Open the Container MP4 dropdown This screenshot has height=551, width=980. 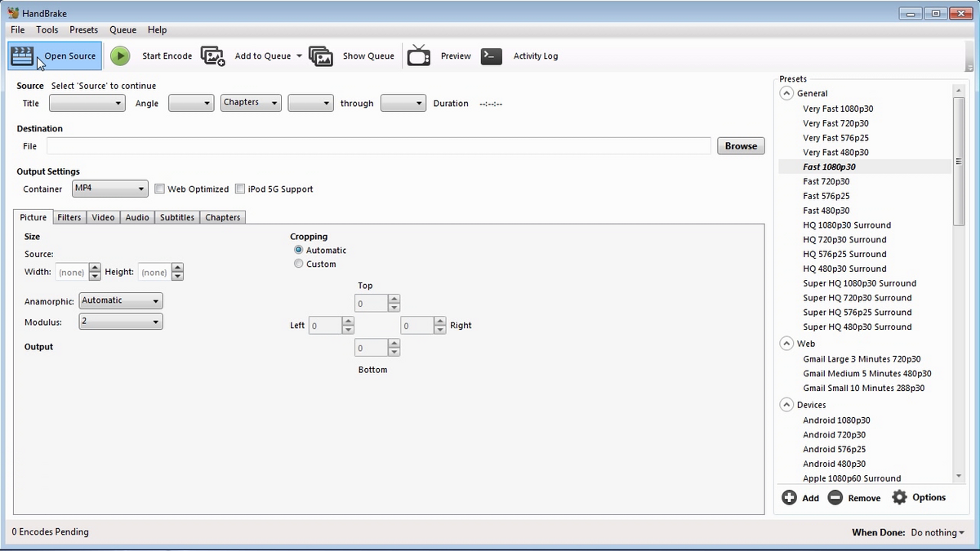(109, 189)
